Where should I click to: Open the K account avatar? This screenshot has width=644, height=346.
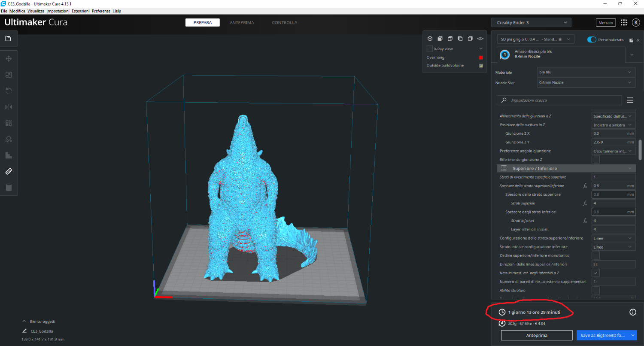coord(636,22)
